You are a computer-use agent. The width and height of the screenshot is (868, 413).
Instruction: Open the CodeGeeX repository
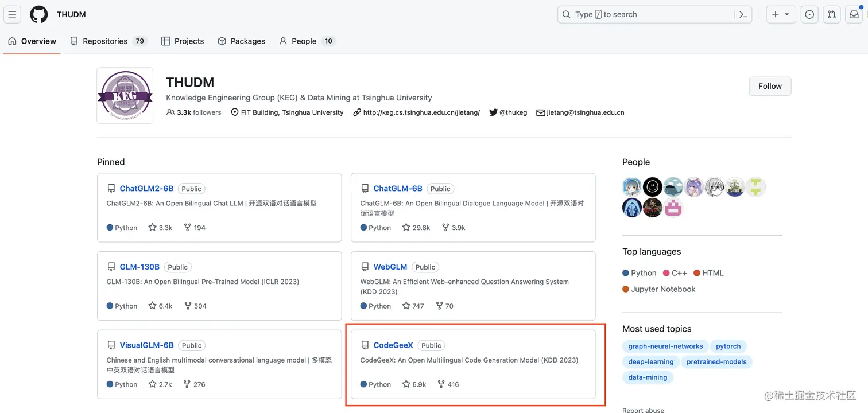(x=393, y=346)
